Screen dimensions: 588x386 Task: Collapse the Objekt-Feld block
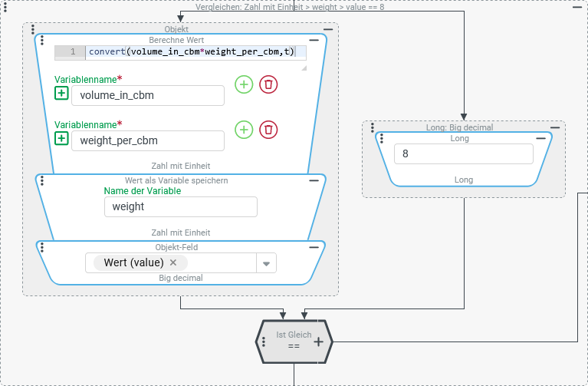(314, 248)
